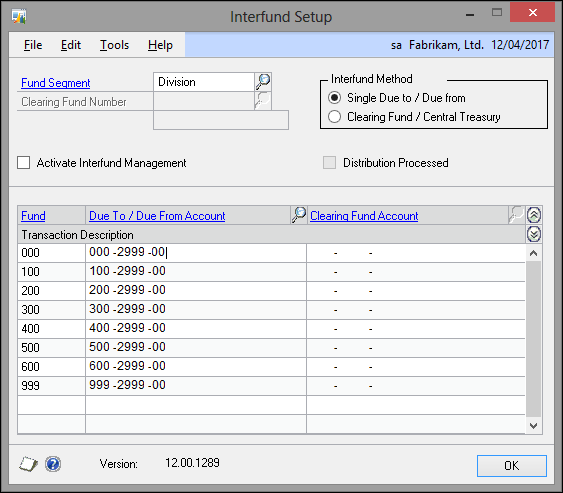Enable the Activate Interfund Management checkbox
Screen dimensions: 563x493
pos(24,163)
